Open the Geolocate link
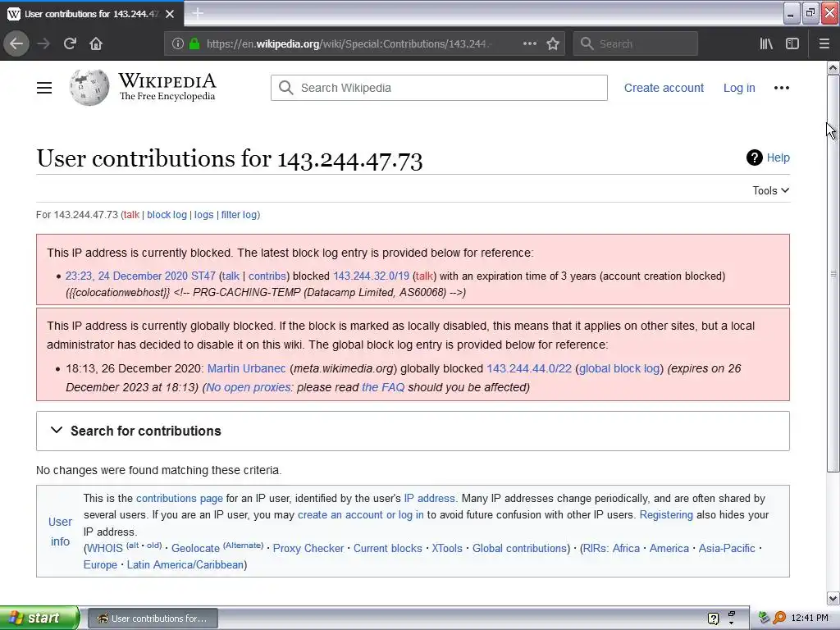 point(195,549)
